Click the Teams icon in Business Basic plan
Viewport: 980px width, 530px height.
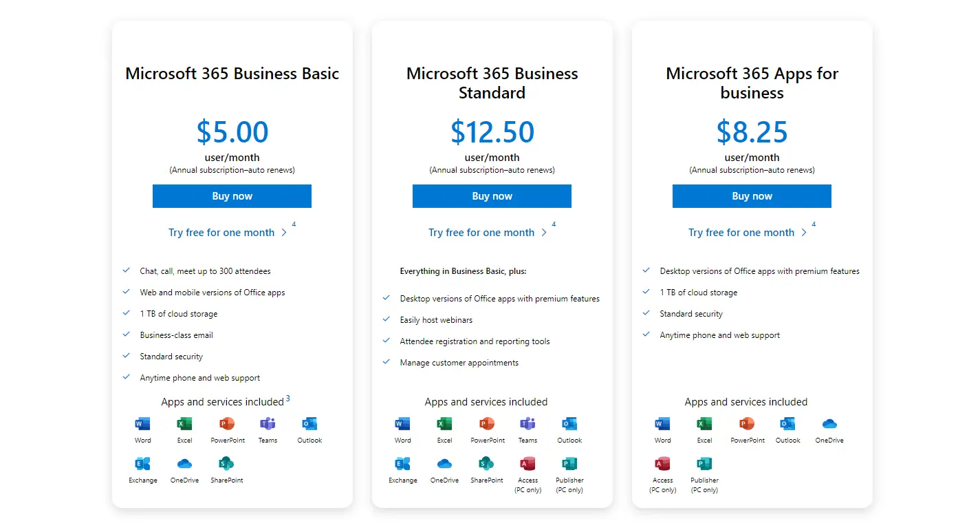click(x=268, y=423)
